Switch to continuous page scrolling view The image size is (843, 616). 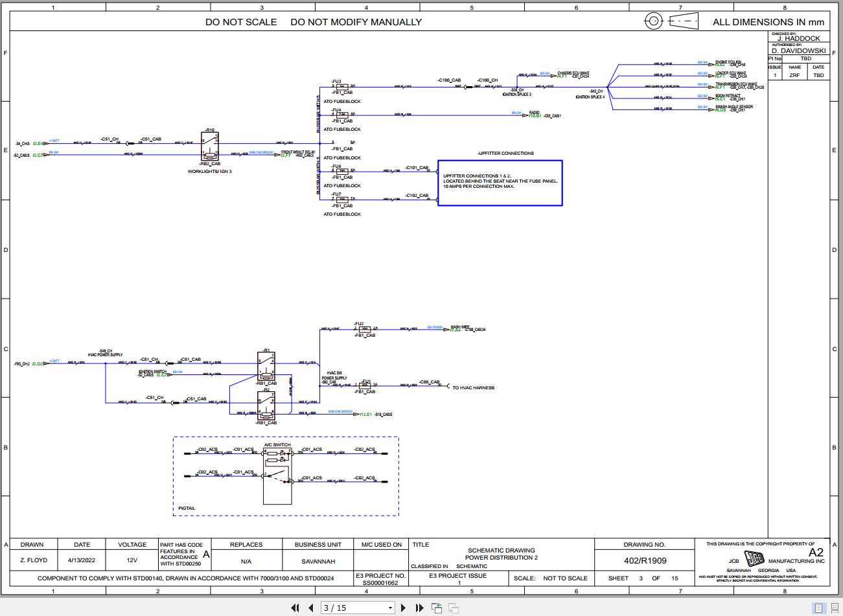pyautogui.click(x=835, y=608)
